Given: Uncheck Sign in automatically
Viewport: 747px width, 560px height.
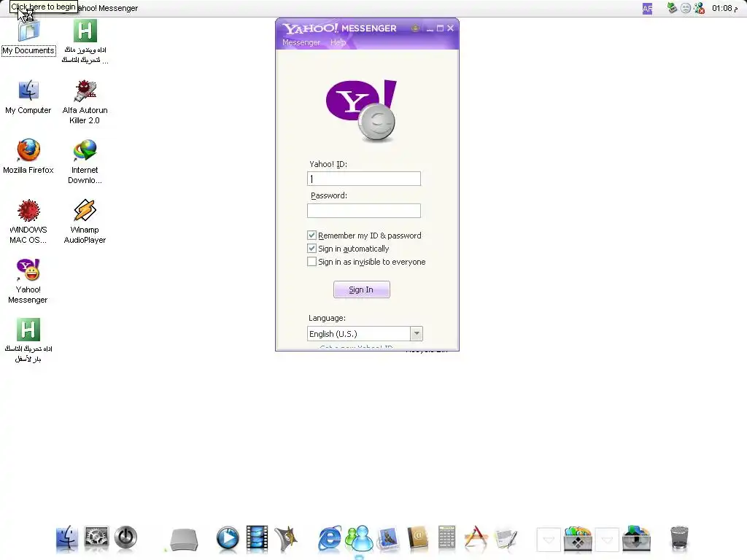Looking at the screenshot, I should (x=311, y=249).
